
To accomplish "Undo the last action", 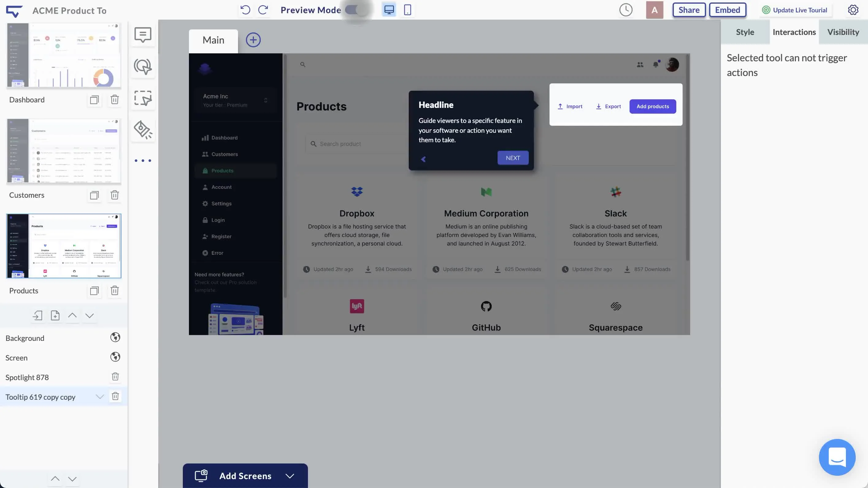I will [x=245, y=10].
